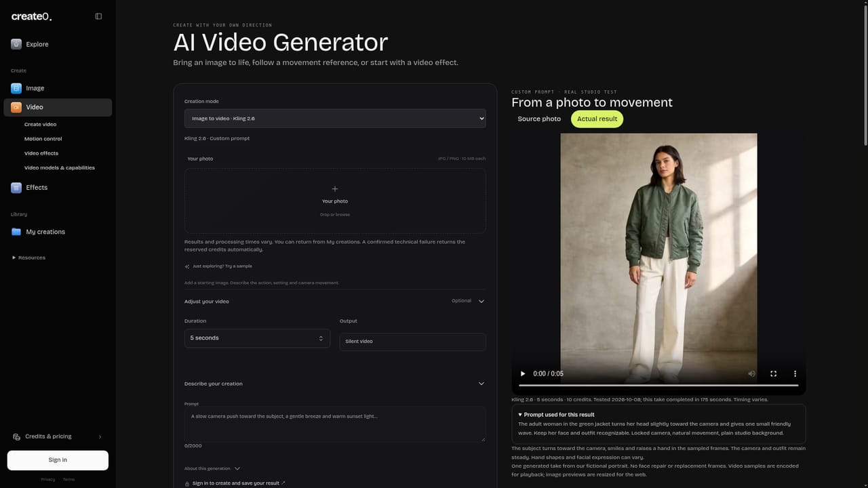Open the My creations folder icon
The width and height of the screenshot is (868, 488).
click(x=16, y=232)
